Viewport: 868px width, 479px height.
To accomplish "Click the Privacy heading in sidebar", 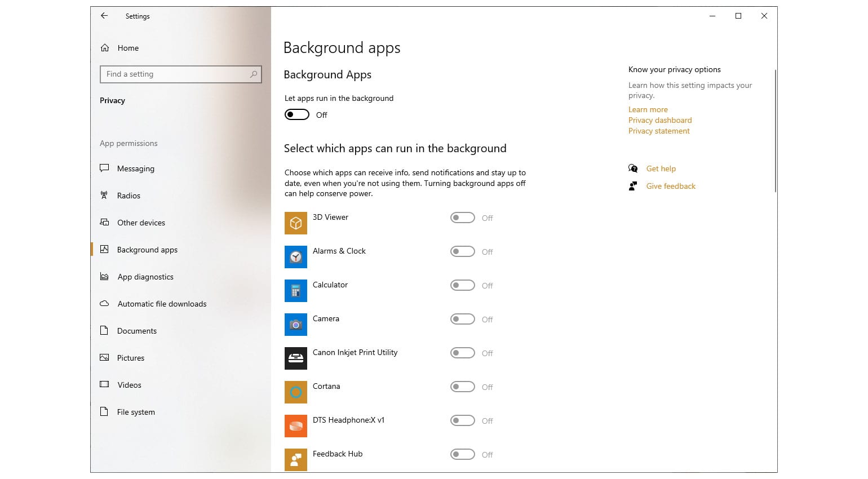I will point(112,100).
